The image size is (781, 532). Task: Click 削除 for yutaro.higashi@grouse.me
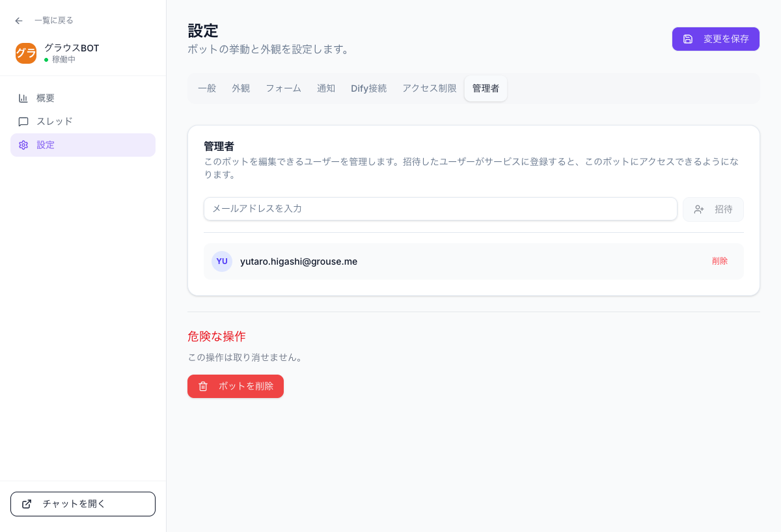click(720, 261)
